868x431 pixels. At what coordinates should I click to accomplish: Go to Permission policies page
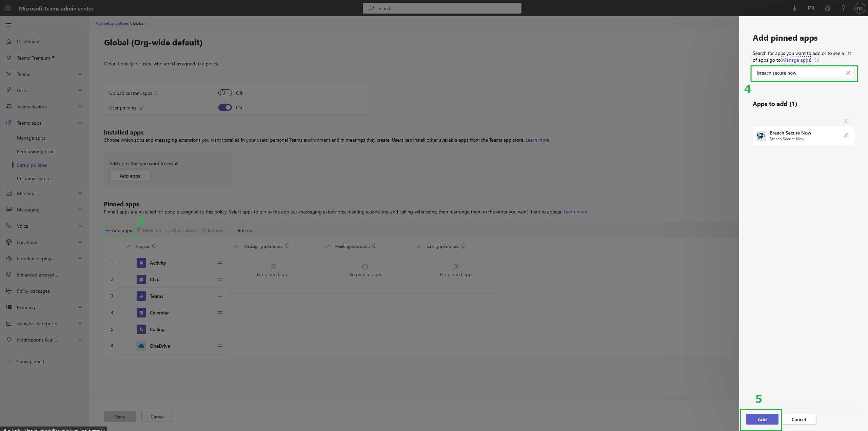(x=37, y=151)
